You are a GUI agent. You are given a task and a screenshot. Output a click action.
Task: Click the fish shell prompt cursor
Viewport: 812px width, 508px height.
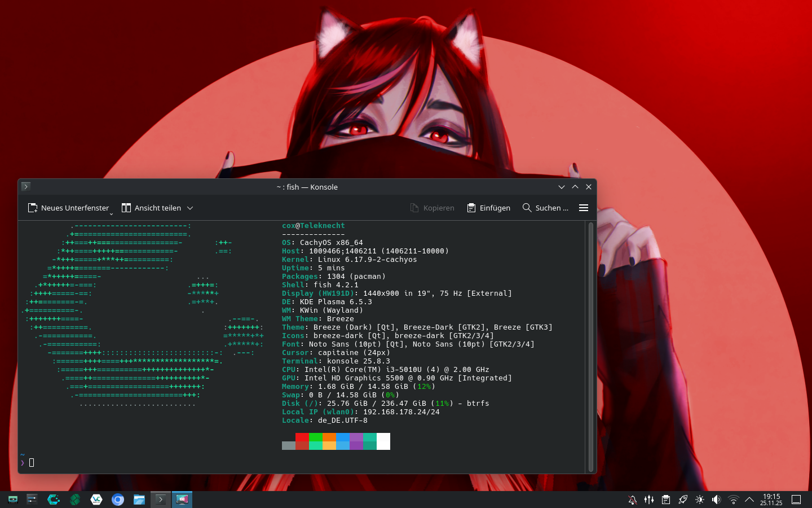point(32,463)
